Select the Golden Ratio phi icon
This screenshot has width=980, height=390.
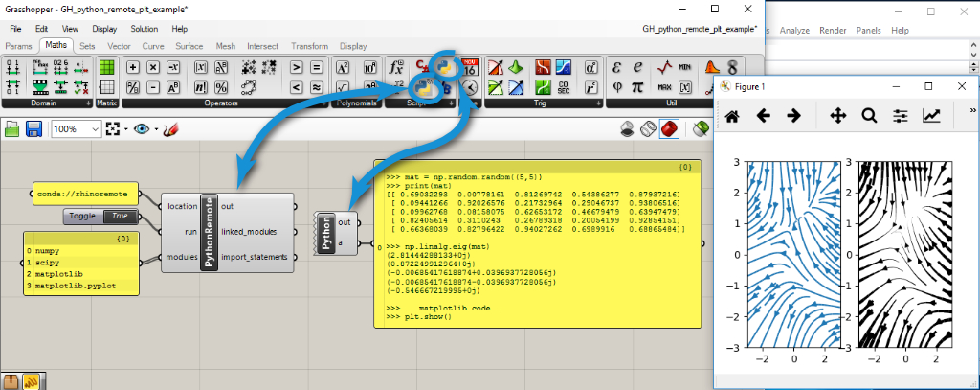coord(617,87)
